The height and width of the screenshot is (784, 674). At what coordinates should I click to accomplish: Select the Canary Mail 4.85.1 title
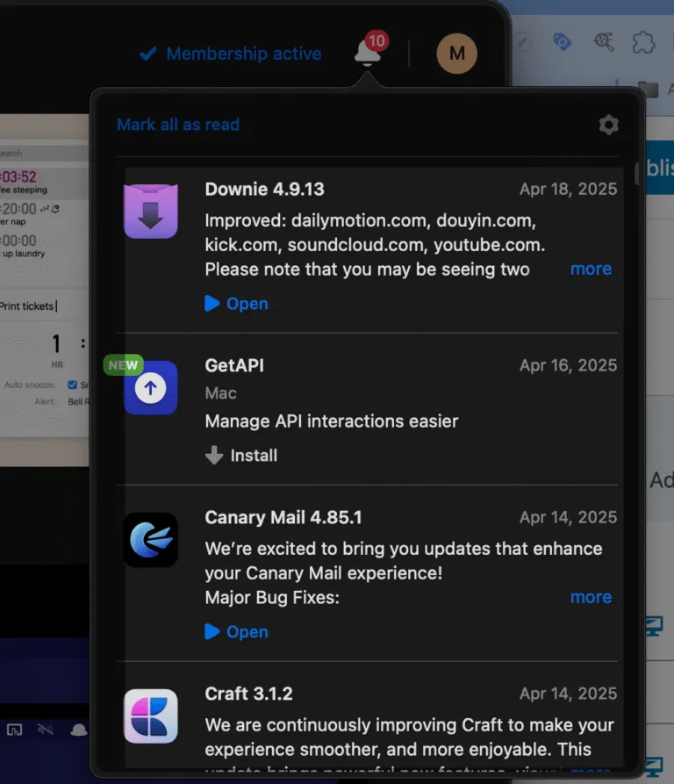(283, 517)
